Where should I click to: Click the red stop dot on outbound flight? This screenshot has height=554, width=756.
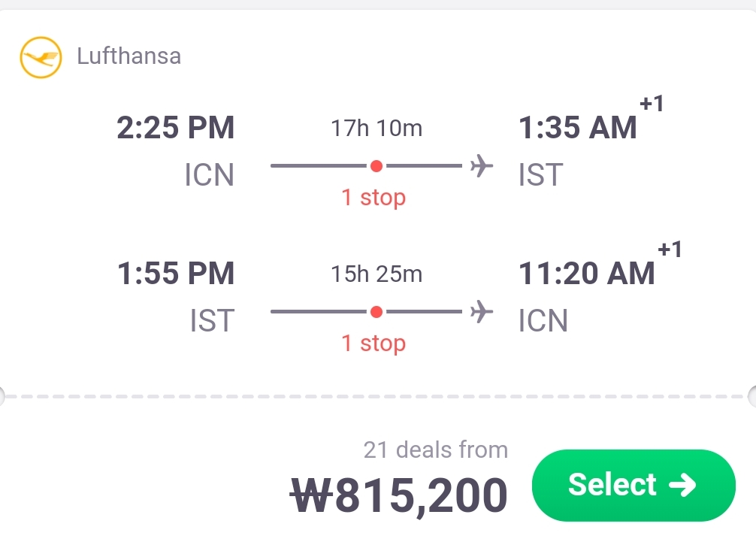point(376,165)
